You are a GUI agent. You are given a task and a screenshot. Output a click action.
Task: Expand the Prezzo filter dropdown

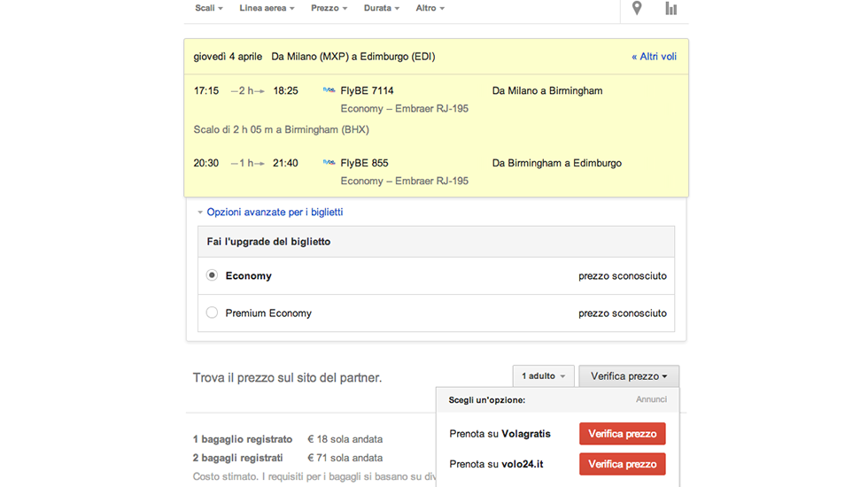[329, 8]
